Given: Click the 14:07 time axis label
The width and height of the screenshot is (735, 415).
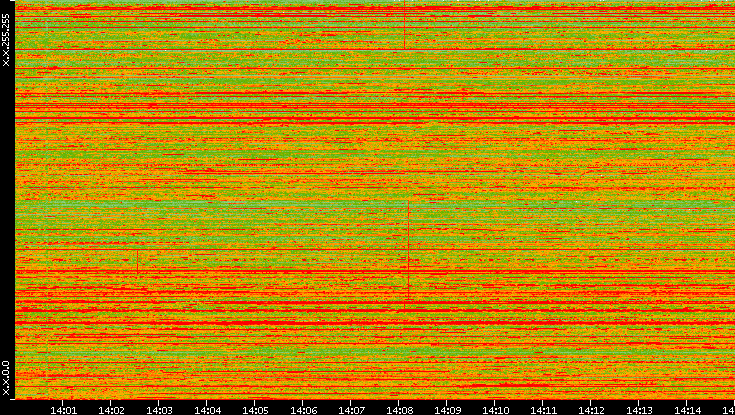Looking at the screenshot, I should click(351, 410).
